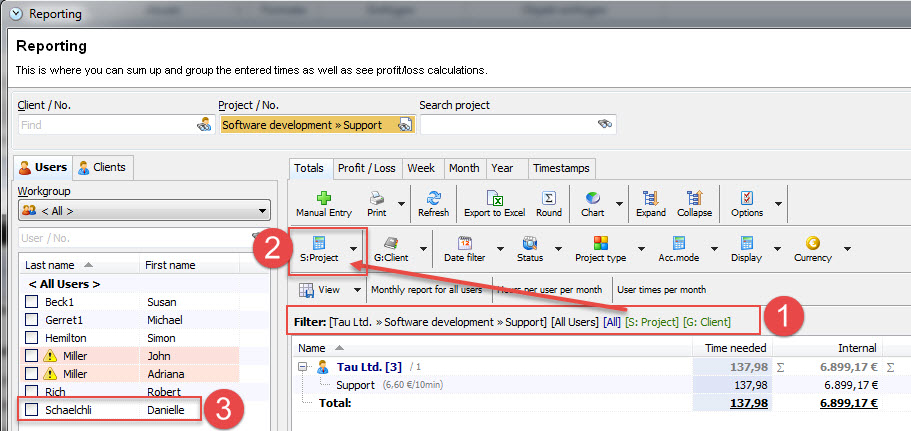The width and height of the screenshot is (911, 431).
Task: Select the Robert Rich checkbox
Action: point(32,392)
